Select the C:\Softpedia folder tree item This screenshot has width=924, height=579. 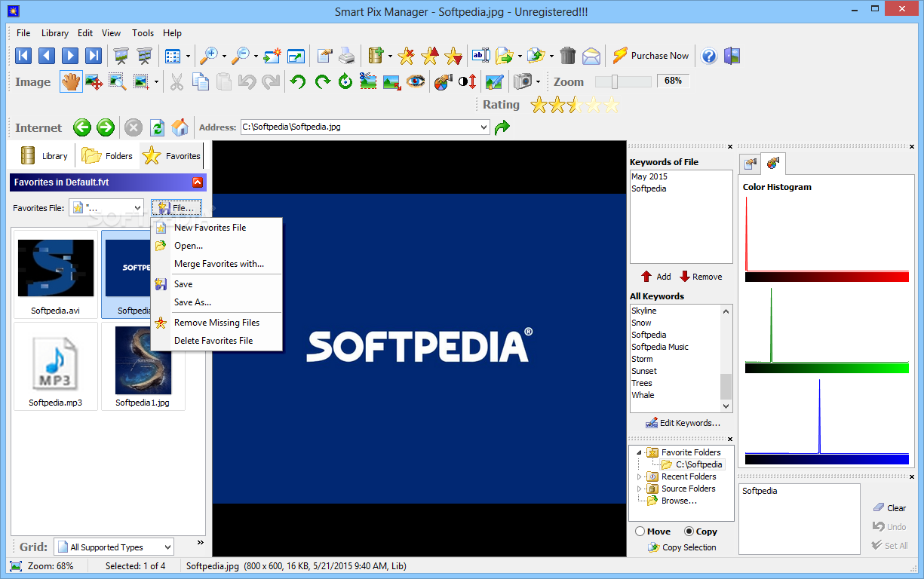click(692, 464)
